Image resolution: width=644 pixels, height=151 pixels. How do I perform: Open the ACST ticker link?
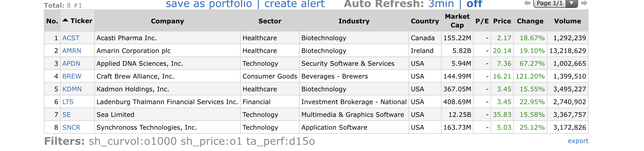(x=71, y=38)
